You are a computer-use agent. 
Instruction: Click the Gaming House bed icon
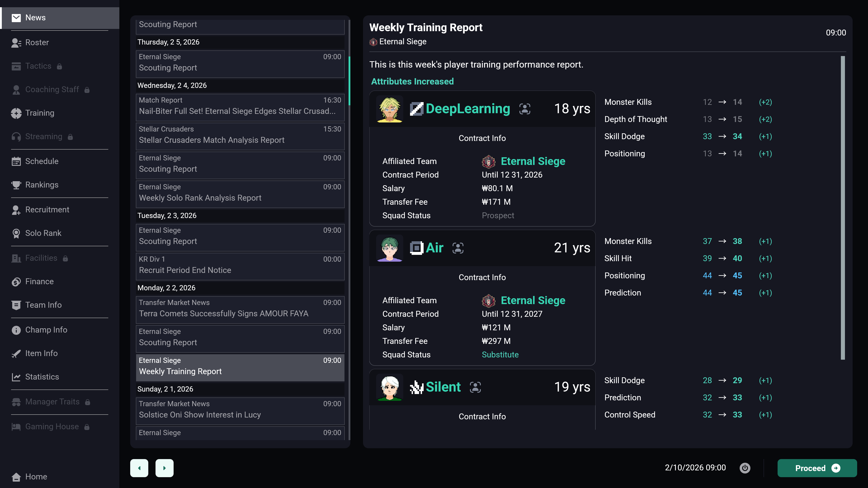(16, 427)
